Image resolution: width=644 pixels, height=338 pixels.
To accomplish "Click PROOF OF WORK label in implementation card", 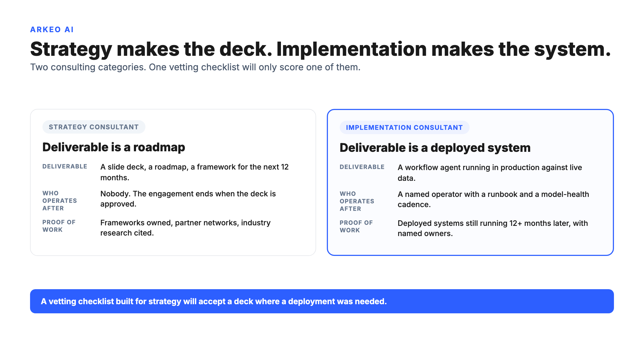I will pyautogui.click(x=356, y=226).
